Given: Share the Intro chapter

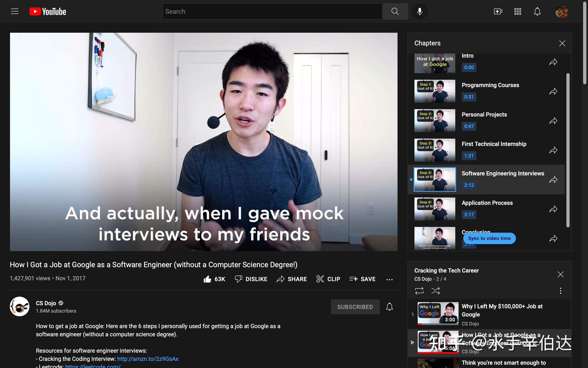Looking at the screenshot, I should 553,62.
